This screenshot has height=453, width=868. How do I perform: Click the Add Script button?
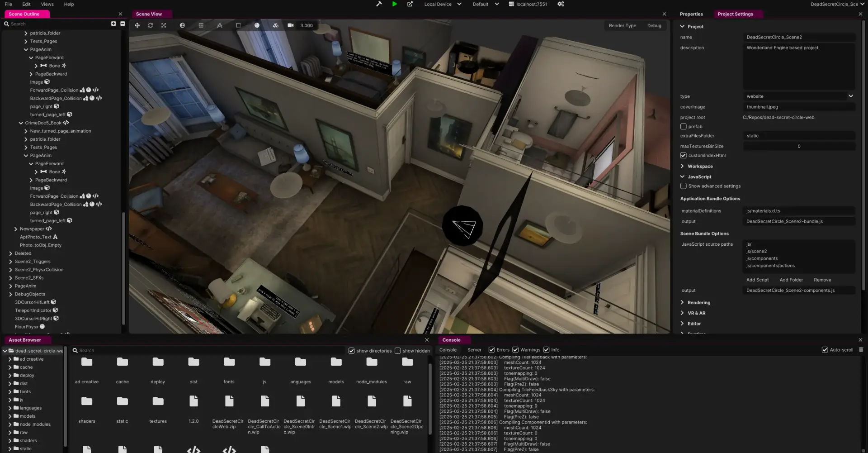(757, 279)
